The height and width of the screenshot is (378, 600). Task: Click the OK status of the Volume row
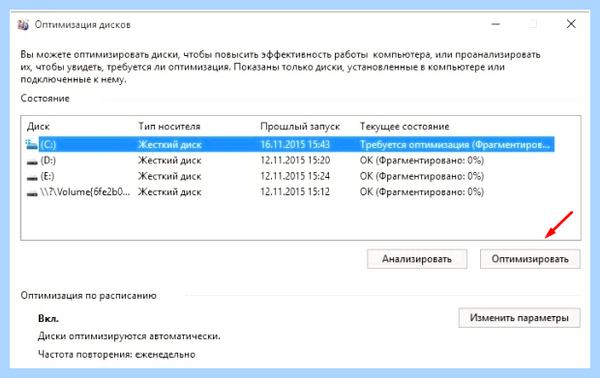[x=422, y=192]
